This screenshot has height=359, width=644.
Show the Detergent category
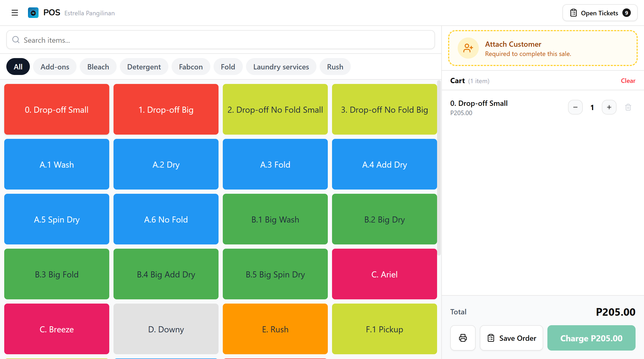[x=144, y=67]
